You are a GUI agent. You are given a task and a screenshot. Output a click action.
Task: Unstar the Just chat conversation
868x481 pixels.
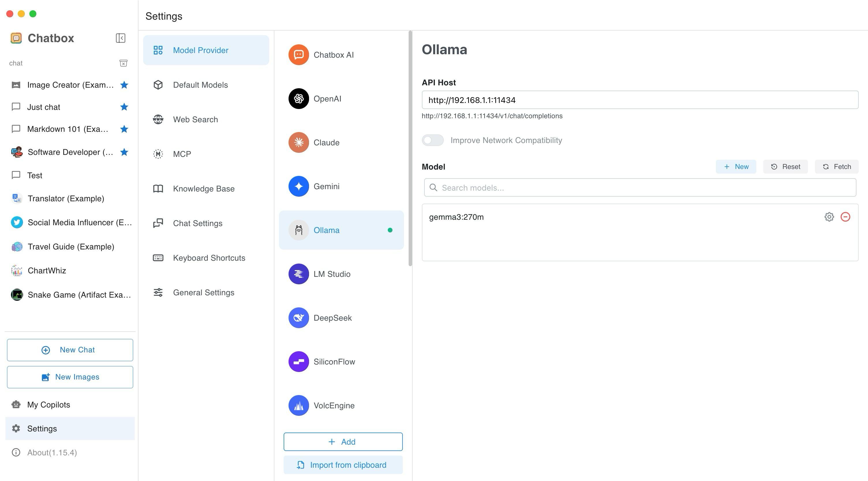click(x=124, y=107)
